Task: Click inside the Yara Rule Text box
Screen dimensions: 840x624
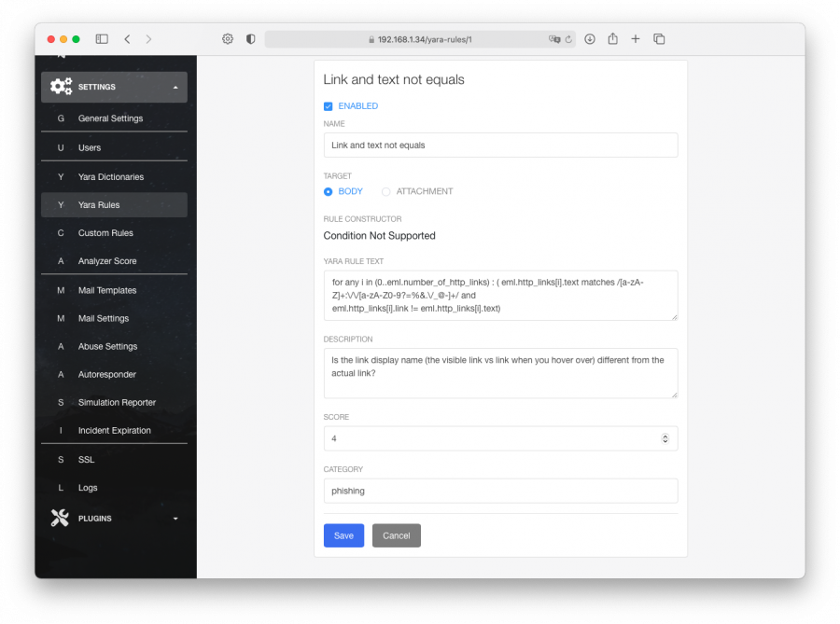Action: coord(500,295)
